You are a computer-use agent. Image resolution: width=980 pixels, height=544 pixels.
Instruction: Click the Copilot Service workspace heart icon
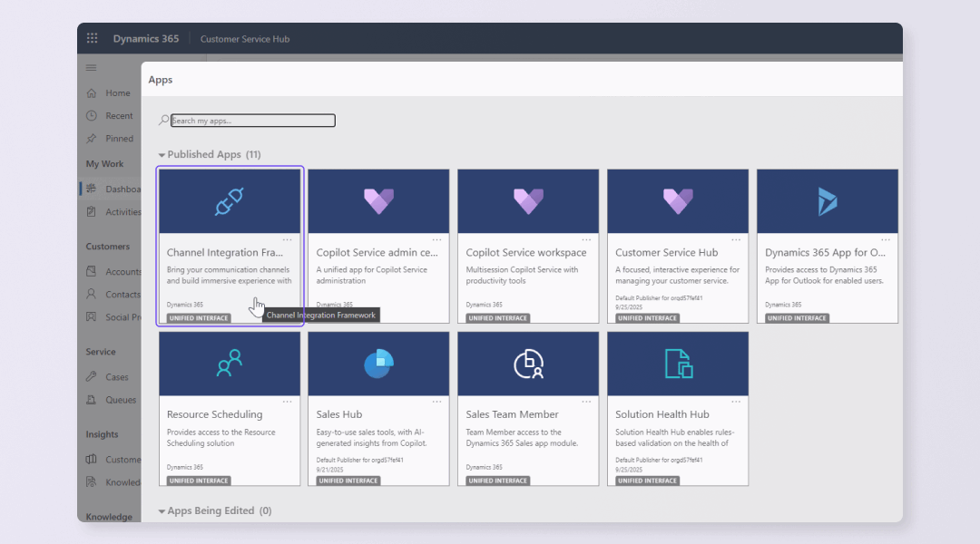coord(528,201)
